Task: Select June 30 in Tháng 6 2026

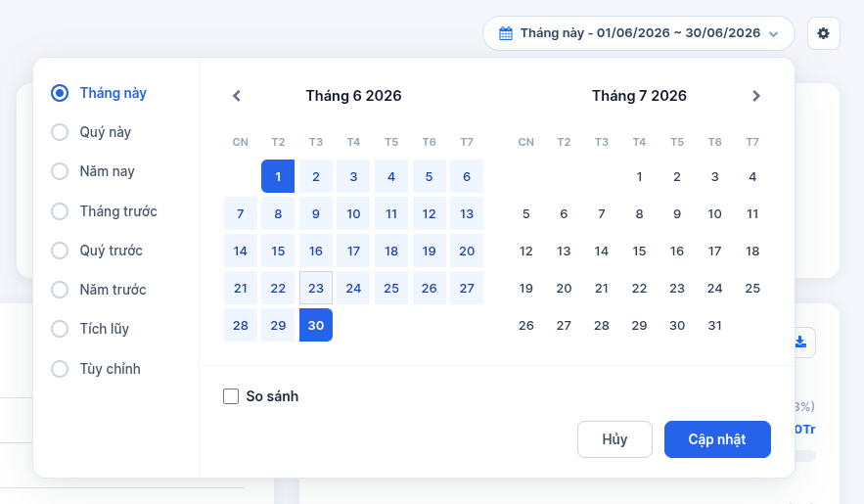Action: pyautogui.click(x=316, y=325)
